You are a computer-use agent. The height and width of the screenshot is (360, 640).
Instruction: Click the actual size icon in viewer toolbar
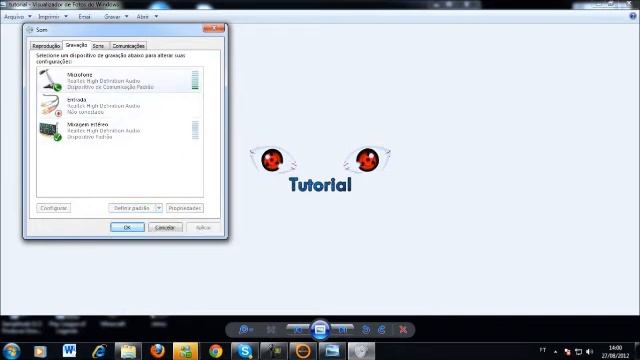click(x=271, y=329)
